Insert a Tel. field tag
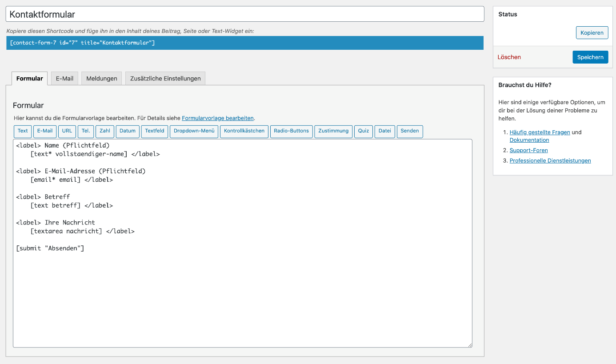616x364 pixels. [86, 131]
